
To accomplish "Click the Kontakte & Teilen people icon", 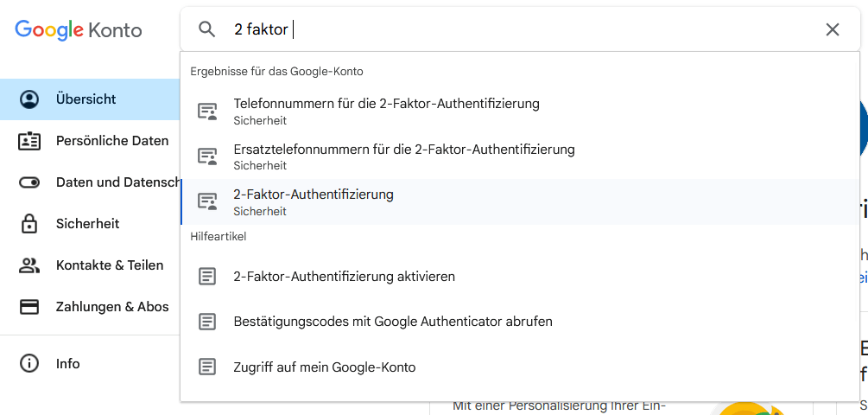I will [x=29, y=265].
